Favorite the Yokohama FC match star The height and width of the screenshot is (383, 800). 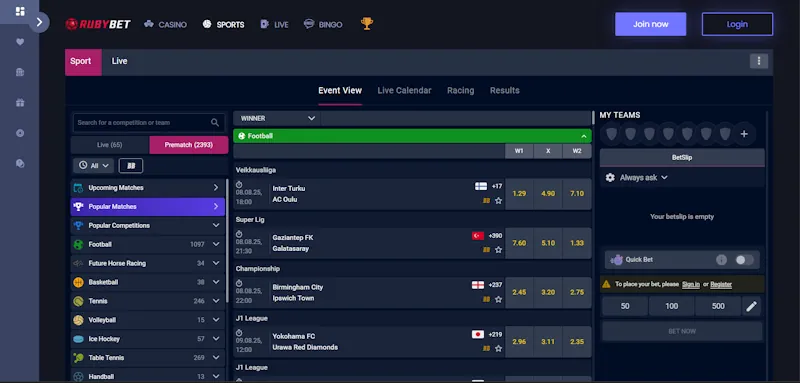pyautogui.click(x=498, y=348)
